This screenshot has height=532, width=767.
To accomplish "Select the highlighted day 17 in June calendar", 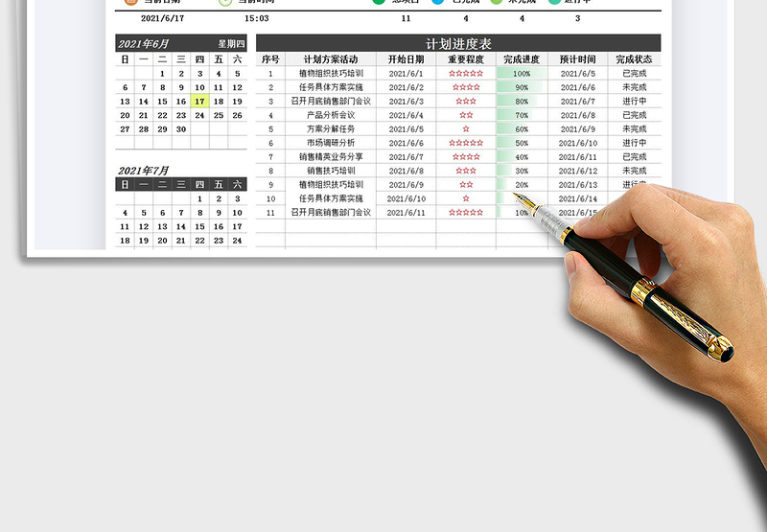I will click(x=199, y=102).
